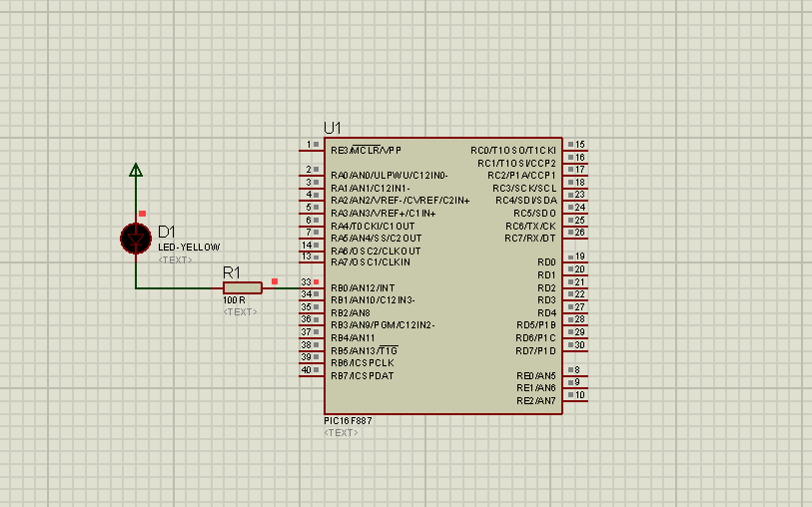Click pin label RC5/SDO
The height and width of the screenshot is (507, 812).
[535, 214]
